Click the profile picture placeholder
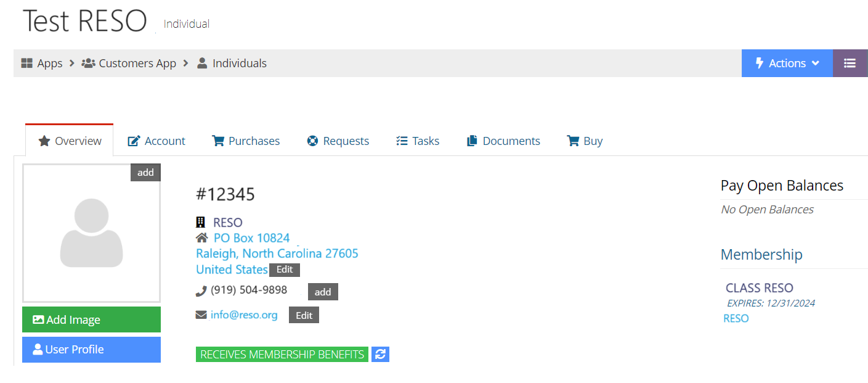Viewport: 868px width, 383px height. coord(91,233)
